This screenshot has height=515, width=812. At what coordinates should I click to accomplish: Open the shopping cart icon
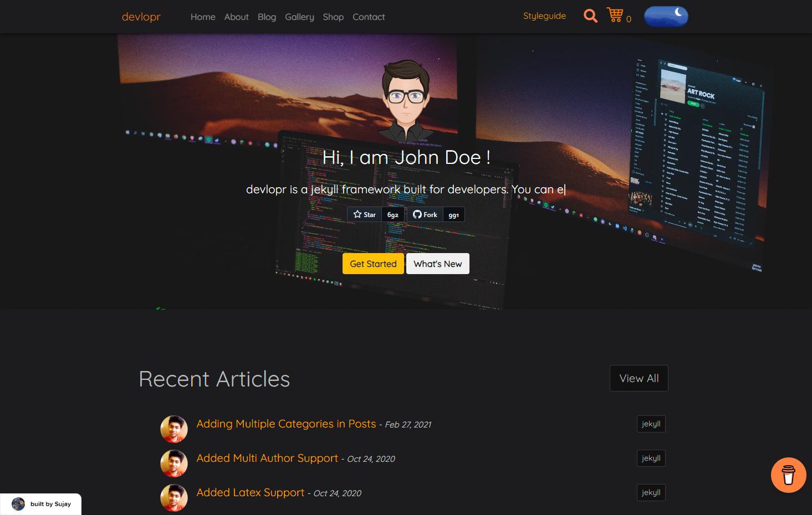[615, 15]
